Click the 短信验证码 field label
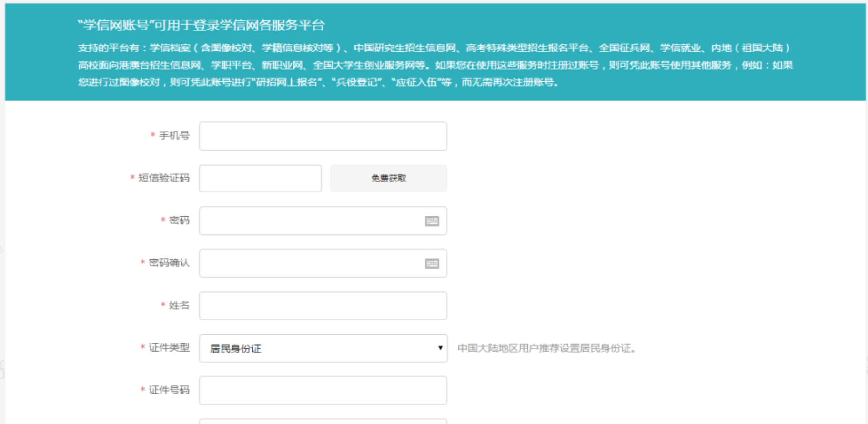Viewport: 868px width, 424px height. pos(163,178)
